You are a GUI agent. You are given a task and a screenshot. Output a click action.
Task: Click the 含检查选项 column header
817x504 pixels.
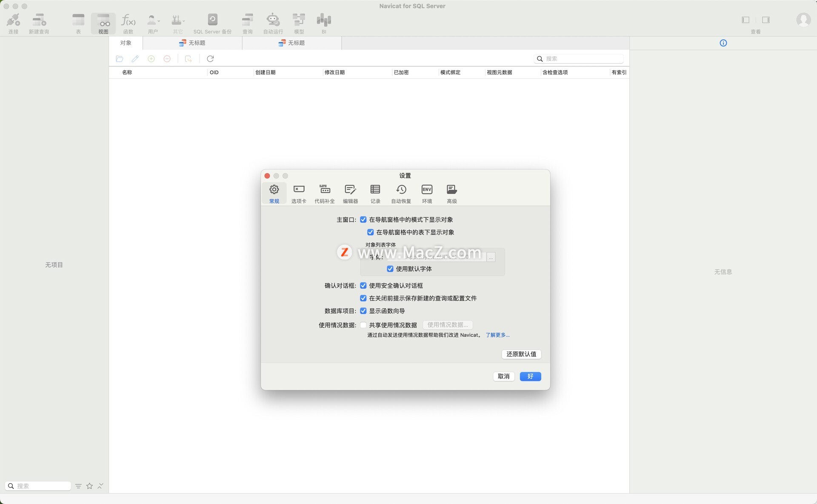[x=575, y=72]
